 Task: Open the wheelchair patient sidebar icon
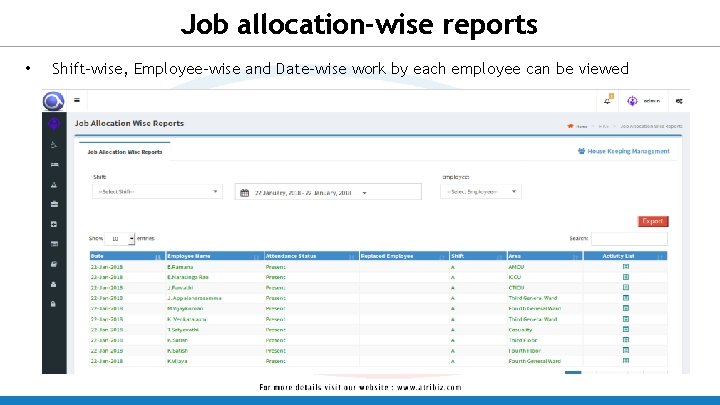54,145
